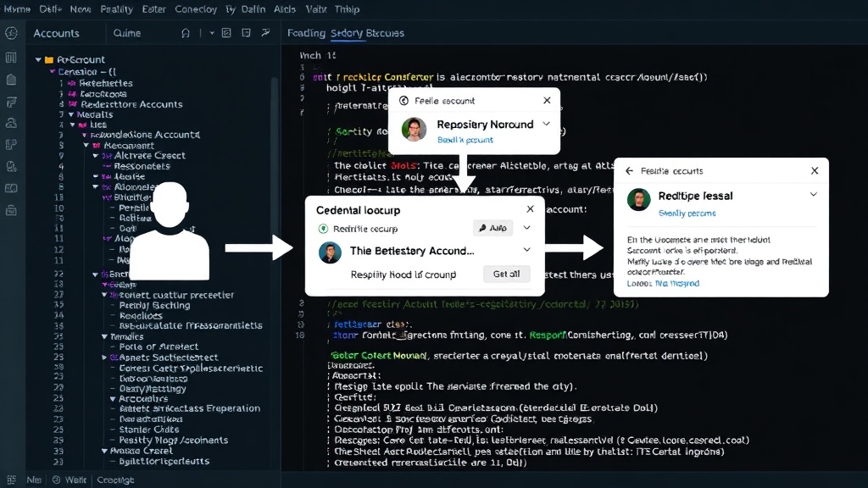
Task: Open the Conecloy menu
Action: coord(196,9)
